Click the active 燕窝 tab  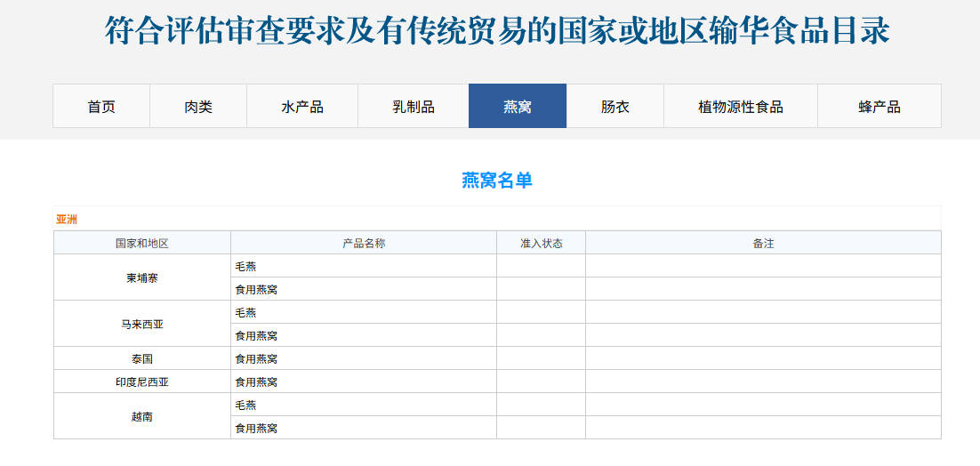click(518, 107)
